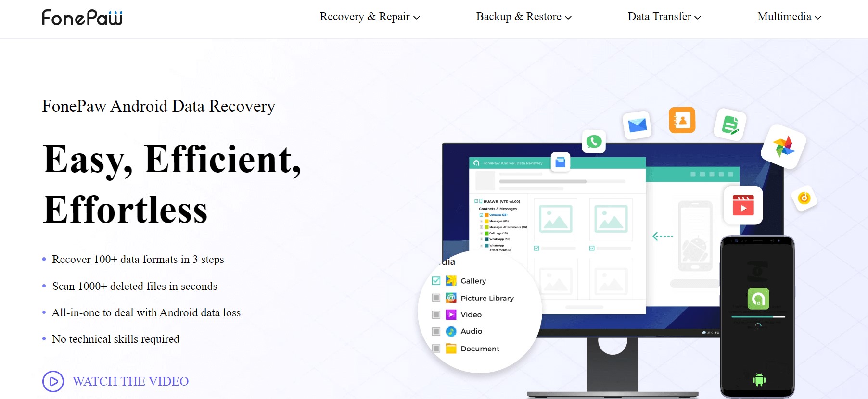Screen dimensions: 868x399
Task: Click the phone screen progress bar
Action: (x=758, y=317)
